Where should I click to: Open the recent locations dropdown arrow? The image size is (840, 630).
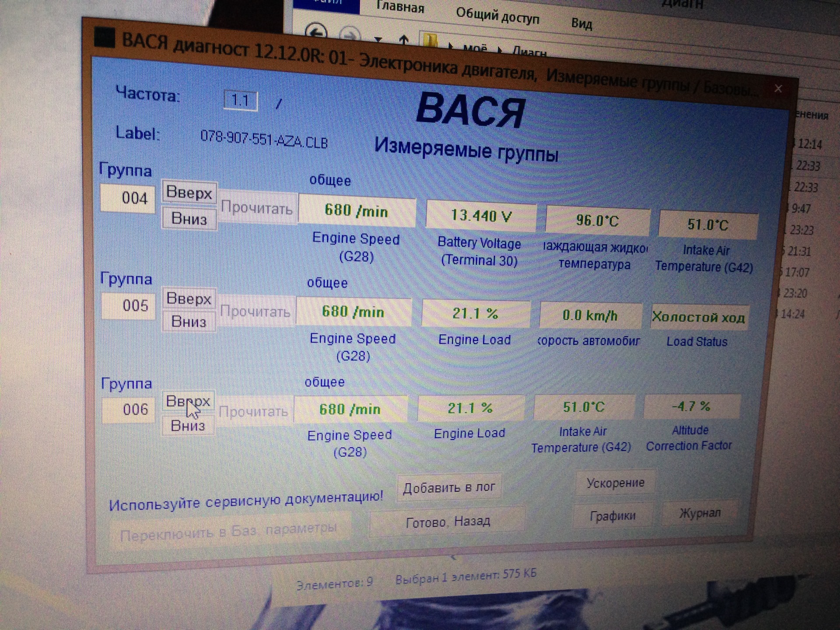tap(378, 39)
